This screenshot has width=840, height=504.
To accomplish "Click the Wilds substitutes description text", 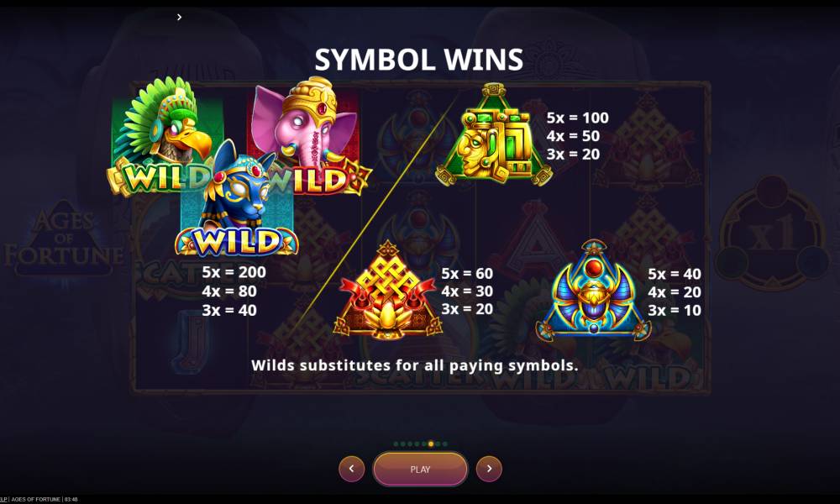I will click(415, 365).
